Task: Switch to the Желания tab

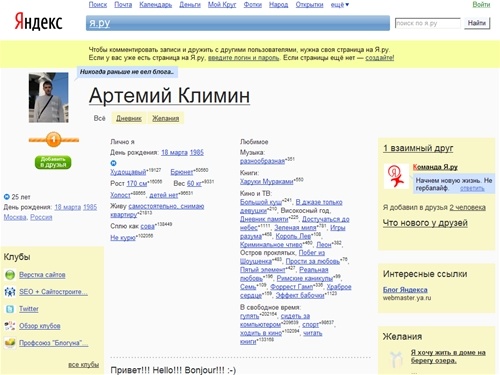Action: tap(165, 118)
